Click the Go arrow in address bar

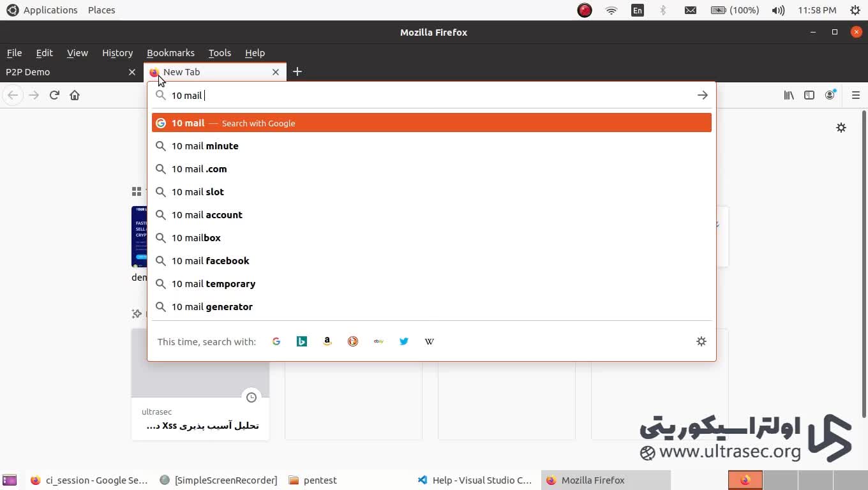703,95
